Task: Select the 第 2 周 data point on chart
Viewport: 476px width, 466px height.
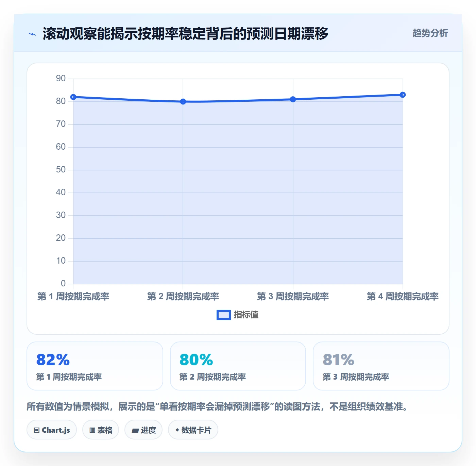Action: 183,101
